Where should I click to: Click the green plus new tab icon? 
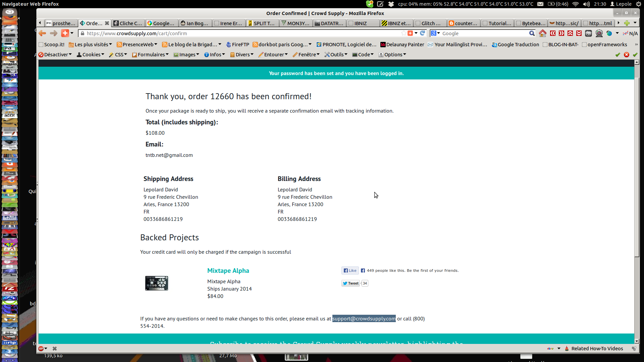tap(627, 23)
